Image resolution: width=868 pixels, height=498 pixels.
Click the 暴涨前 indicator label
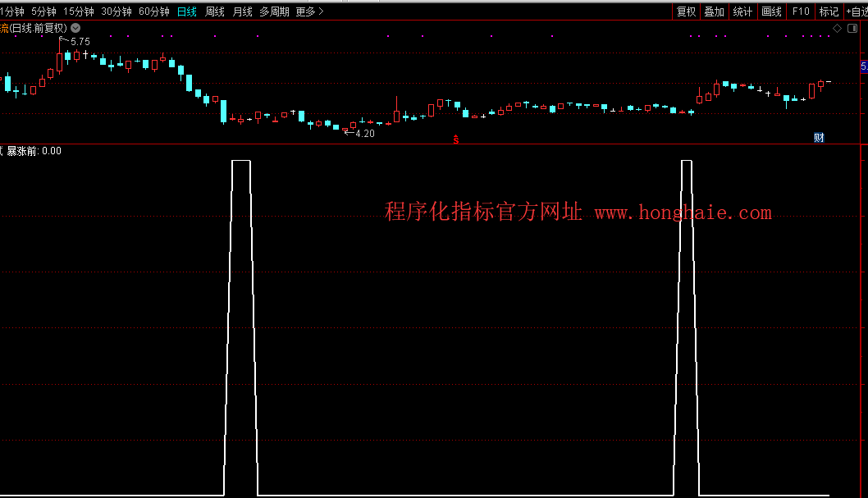22,151
